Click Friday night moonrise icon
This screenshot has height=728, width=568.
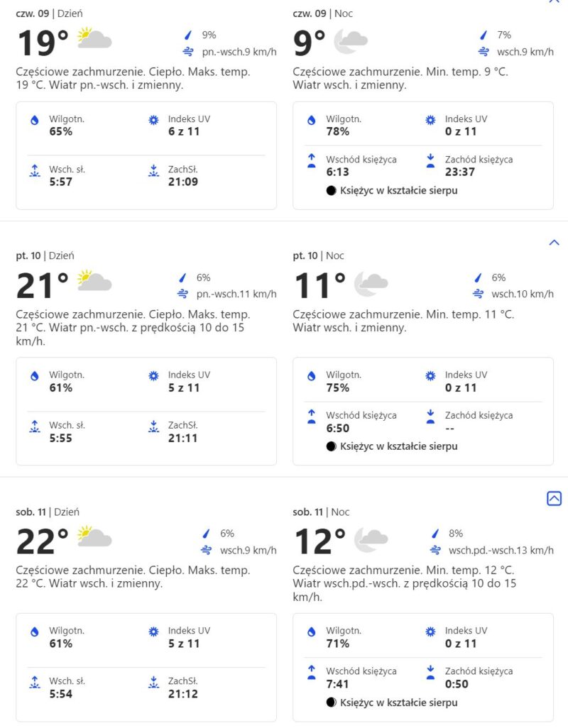(311, 417)
